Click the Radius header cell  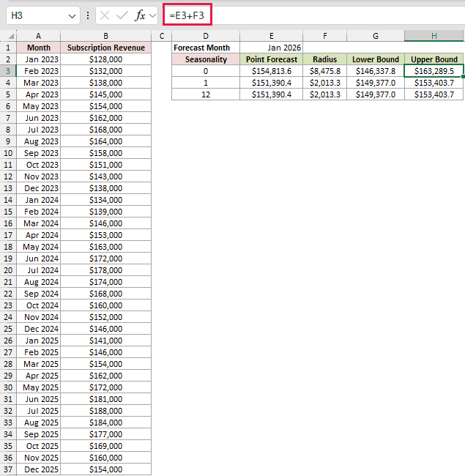pyautogui.click(x=325, y=59)
